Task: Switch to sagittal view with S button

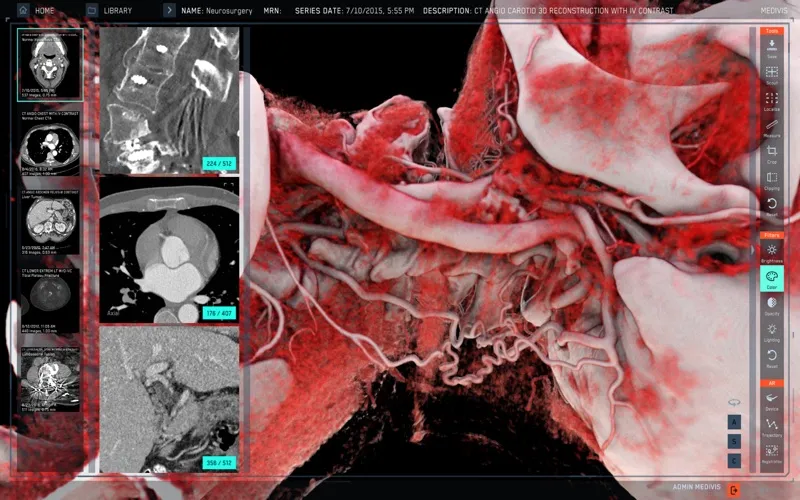Action: click(734, 441)
